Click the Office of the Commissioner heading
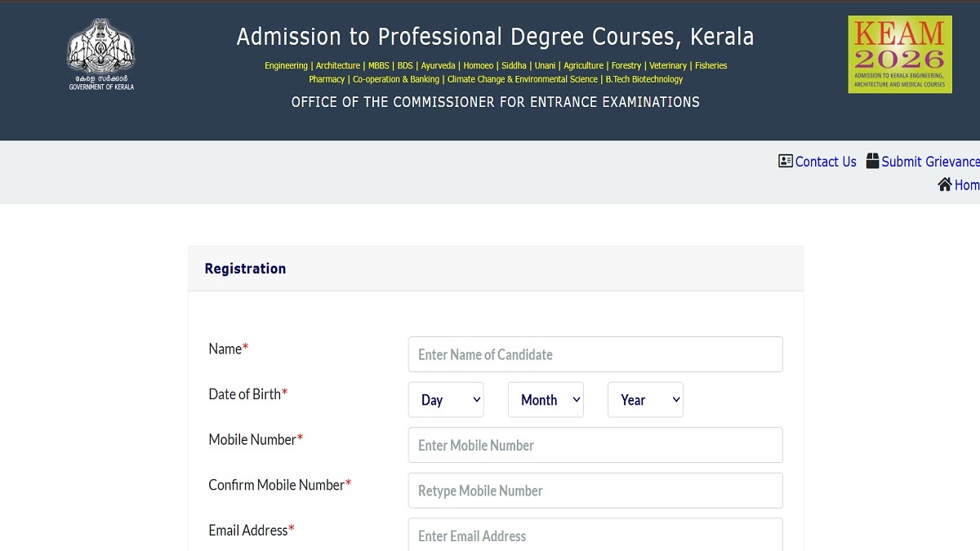 point(495,102)
